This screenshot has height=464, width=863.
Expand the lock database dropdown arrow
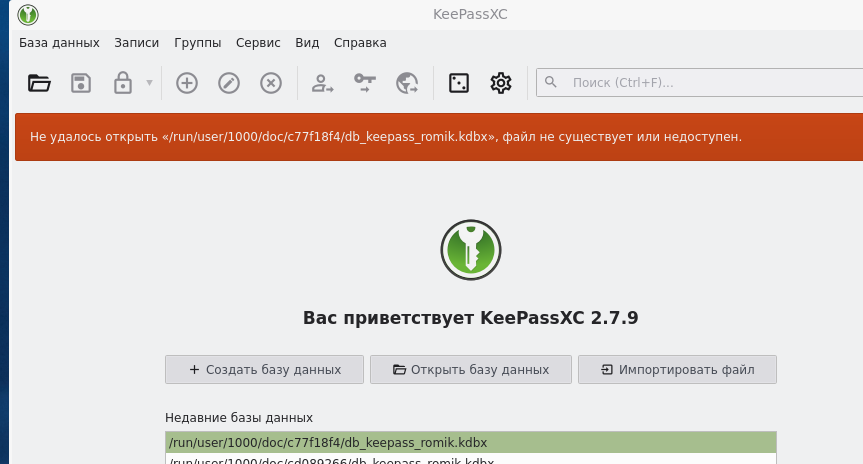coord(149,83)
